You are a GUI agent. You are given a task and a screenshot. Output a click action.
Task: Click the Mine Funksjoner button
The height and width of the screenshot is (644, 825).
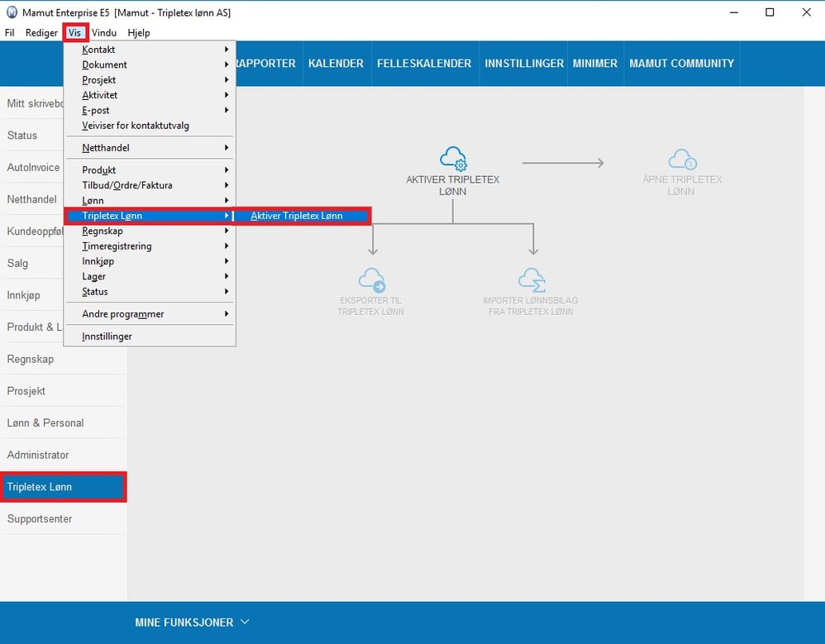(192, 623)
